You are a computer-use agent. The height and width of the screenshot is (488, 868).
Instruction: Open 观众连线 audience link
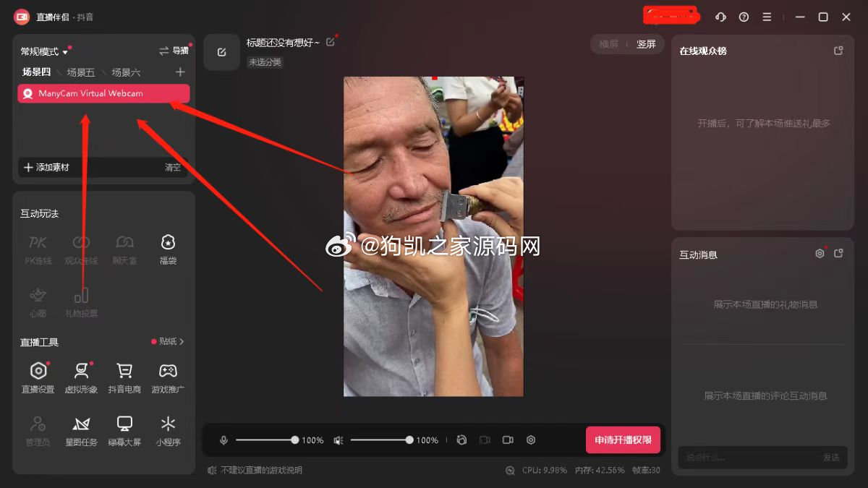[x=81, y=249]
